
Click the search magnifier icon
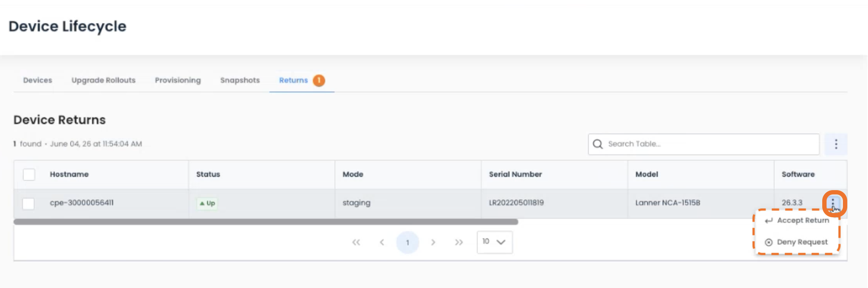(598, 144)
